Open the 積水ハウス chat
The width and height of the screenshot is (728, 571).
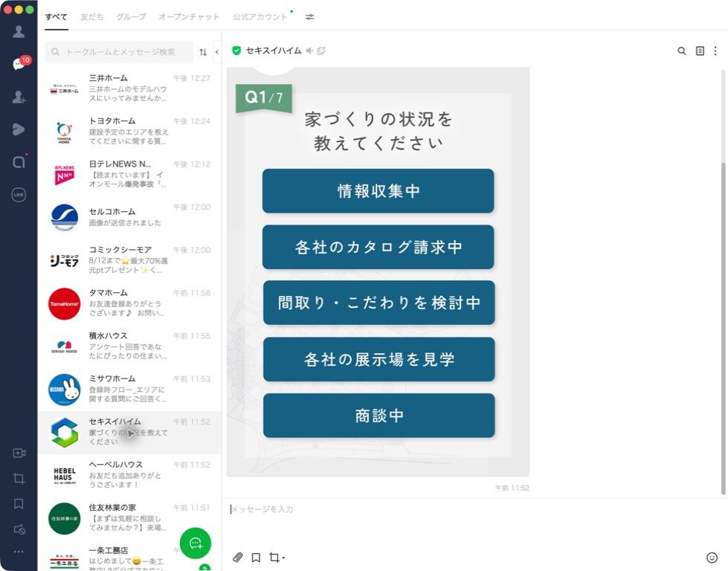(129, 346)
